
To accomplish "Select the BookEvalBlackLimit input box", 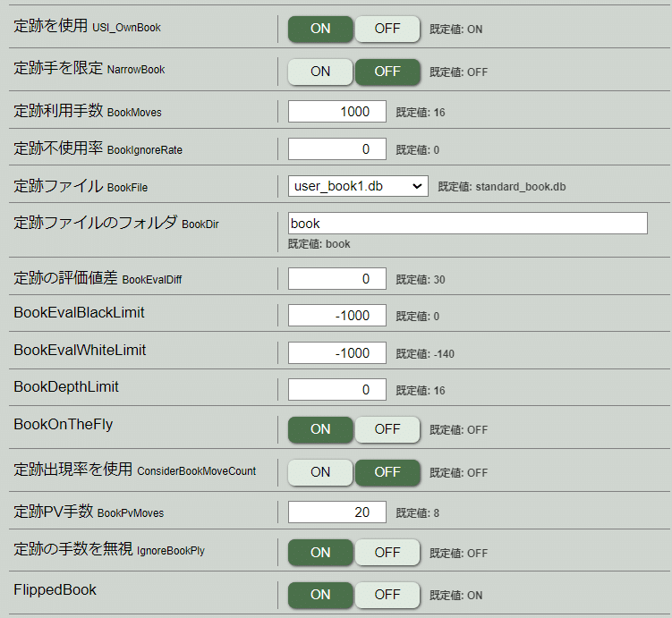I will point(336,316).
